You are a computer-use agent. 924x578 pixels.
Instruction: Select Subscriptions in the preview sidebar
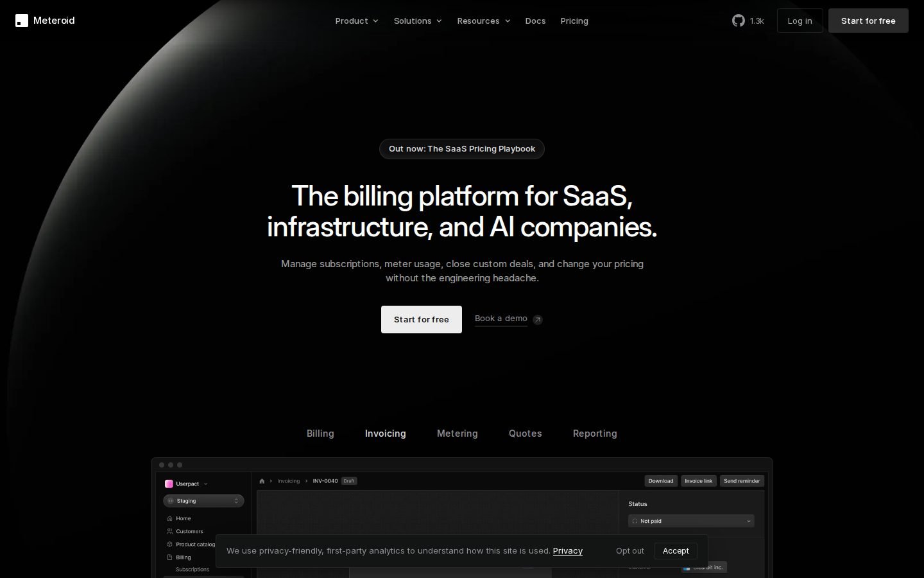click(x=193, y=570)
